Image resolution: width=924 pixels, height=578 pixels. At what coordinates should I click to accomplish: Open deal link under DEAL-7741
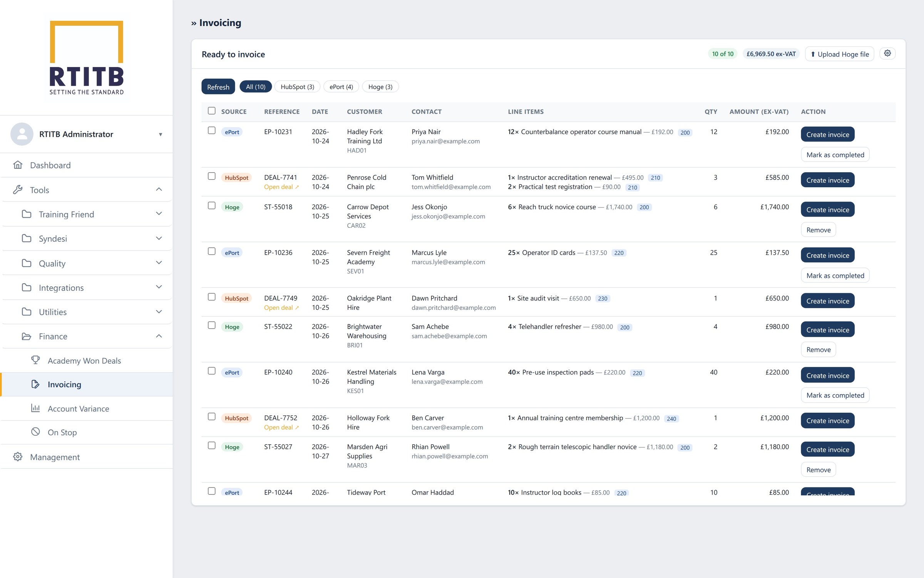(x=281, y=187)
